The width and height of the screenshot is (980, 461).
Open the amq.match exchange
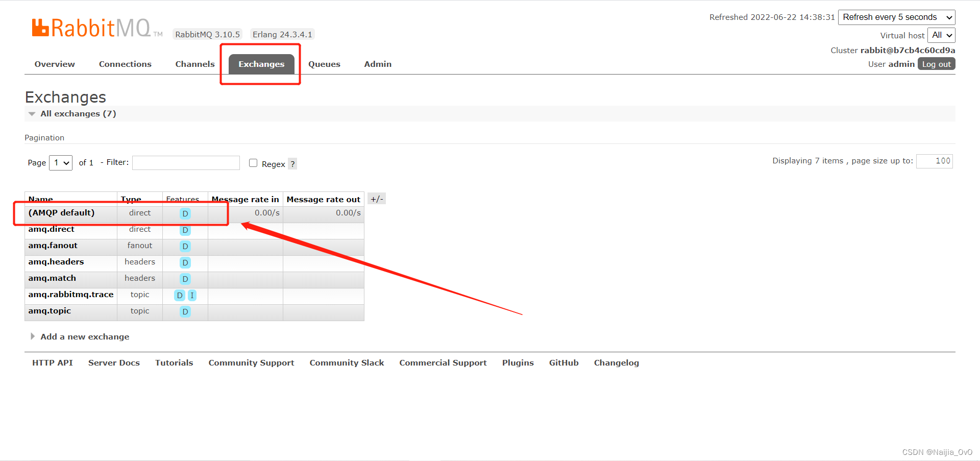tap(52, 278)
